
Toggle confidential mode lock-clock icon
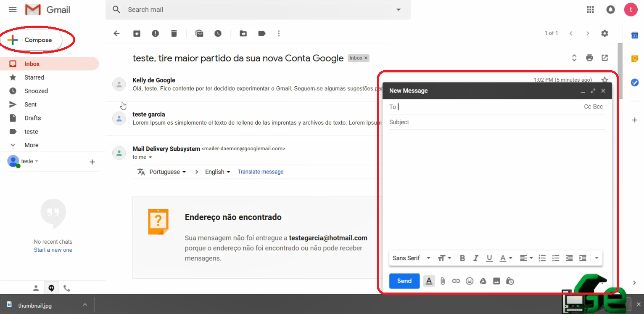click(510, 281)
